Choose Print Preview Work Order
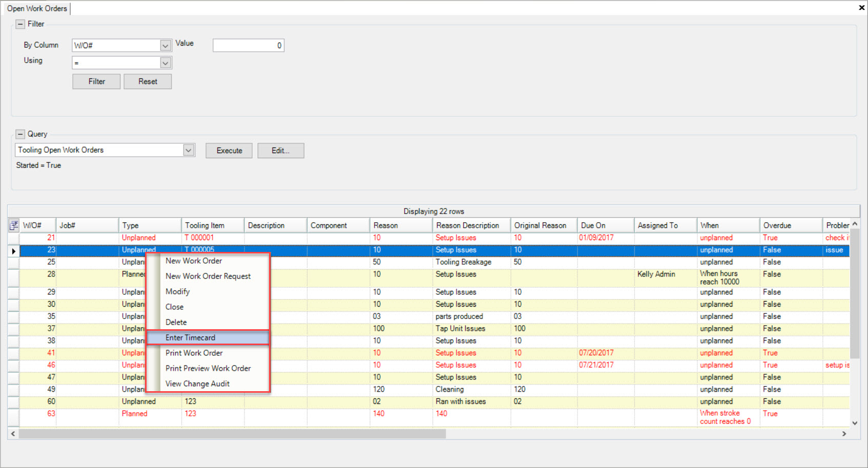Image resolution: width=868 pixels, height=468 pixels. [208, 368]
